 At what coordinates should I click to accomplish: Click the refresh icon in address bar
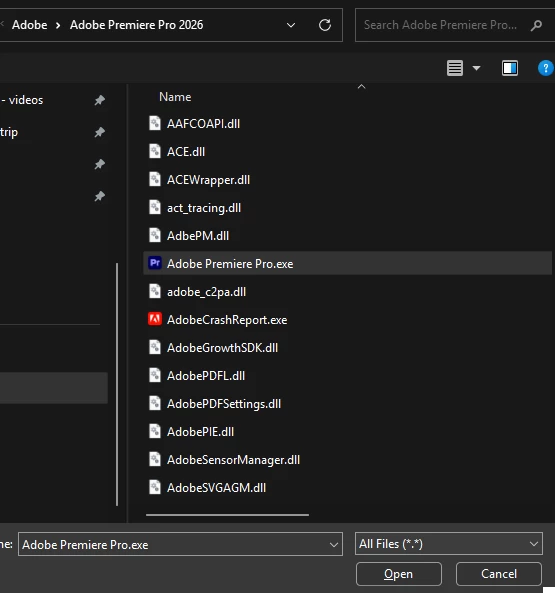click(x=325, y=25)
